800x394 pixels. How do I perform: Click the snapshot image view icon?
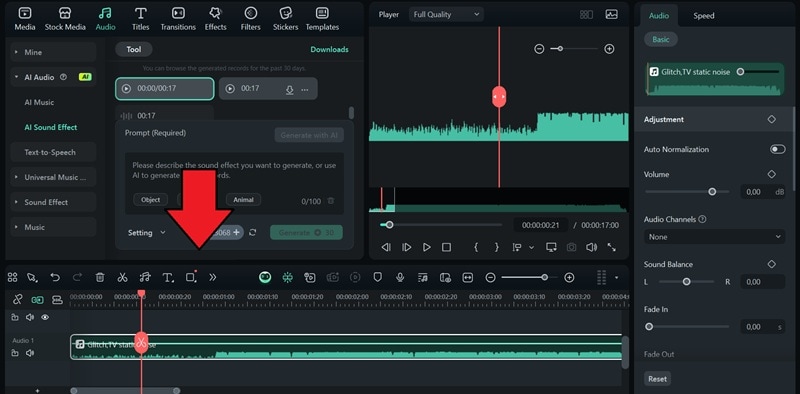(x=611, y=14)
